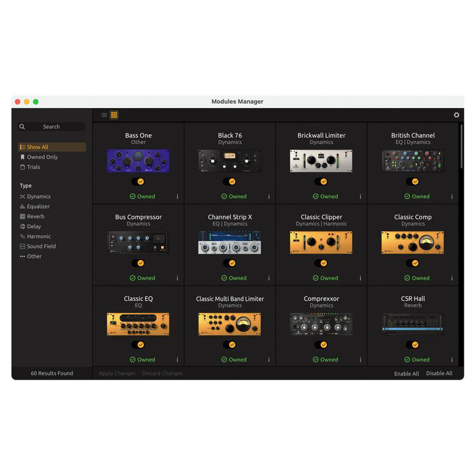The height and width of the screenshot is (476, 476).
Task: Filter modules by Delay type
Action: (30, 226)
